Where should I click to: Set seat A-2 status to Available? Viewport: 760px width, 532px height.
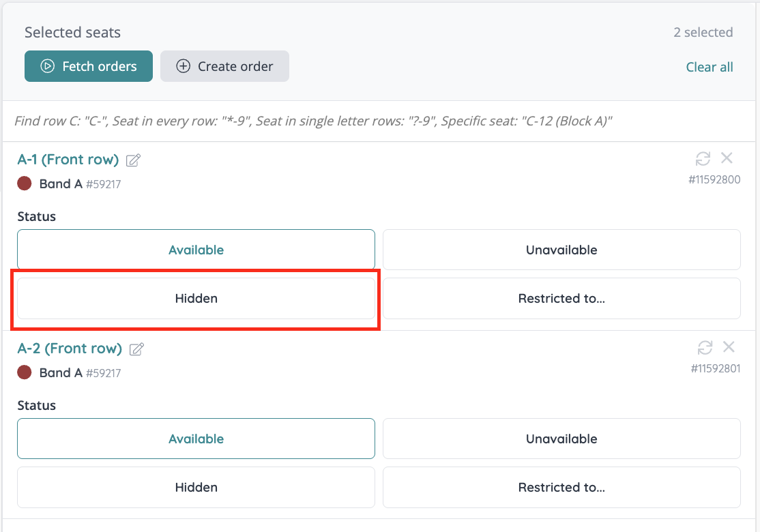pos(196,439)
